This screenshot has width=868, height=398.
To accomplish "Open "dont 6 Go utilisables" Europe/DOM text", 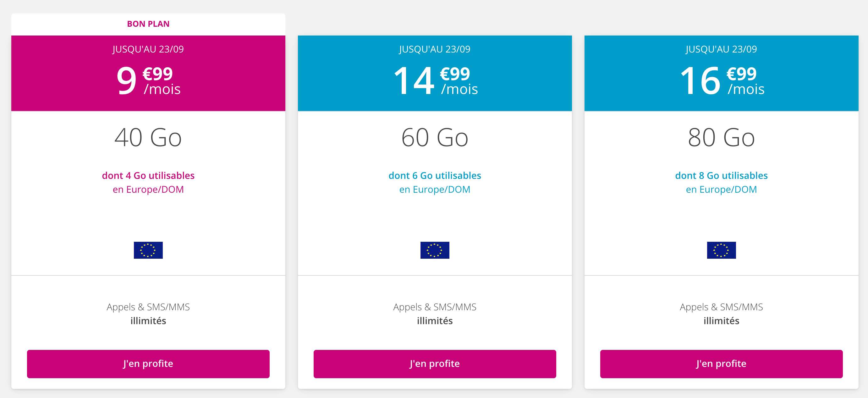I will tap(435, 182).
